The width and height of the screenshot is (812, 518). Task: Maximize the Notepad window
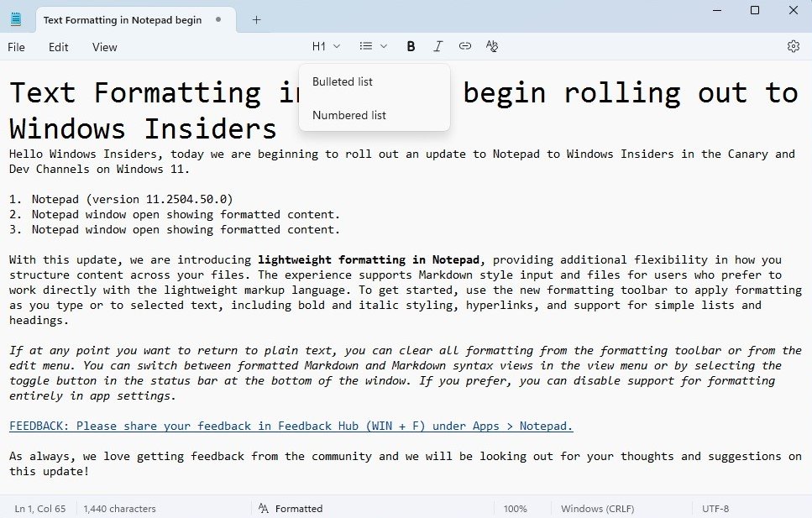(755, 10)
